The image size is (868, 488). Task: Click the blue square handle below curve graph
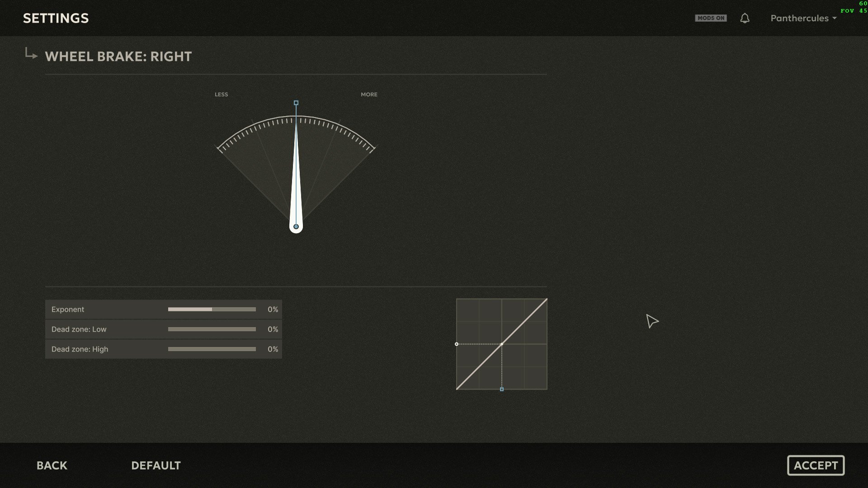[502, 389]
